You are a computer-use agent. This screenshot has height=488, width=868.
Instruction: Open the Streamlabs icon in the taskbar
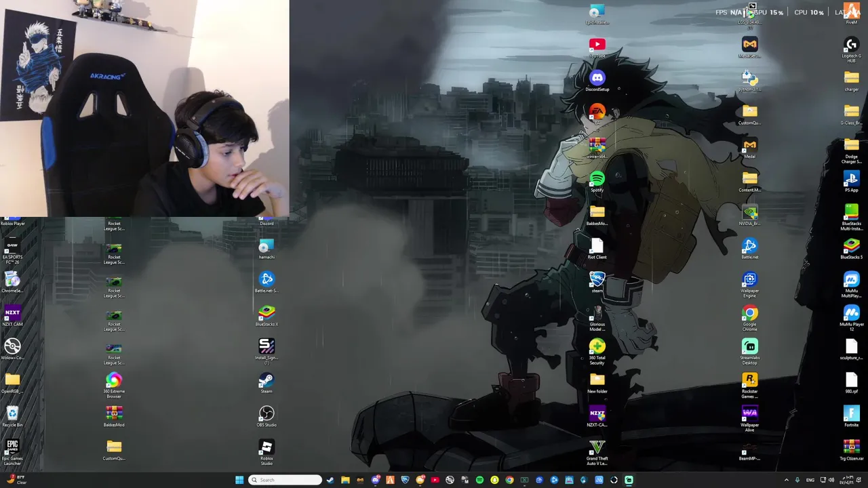[629, 480]
